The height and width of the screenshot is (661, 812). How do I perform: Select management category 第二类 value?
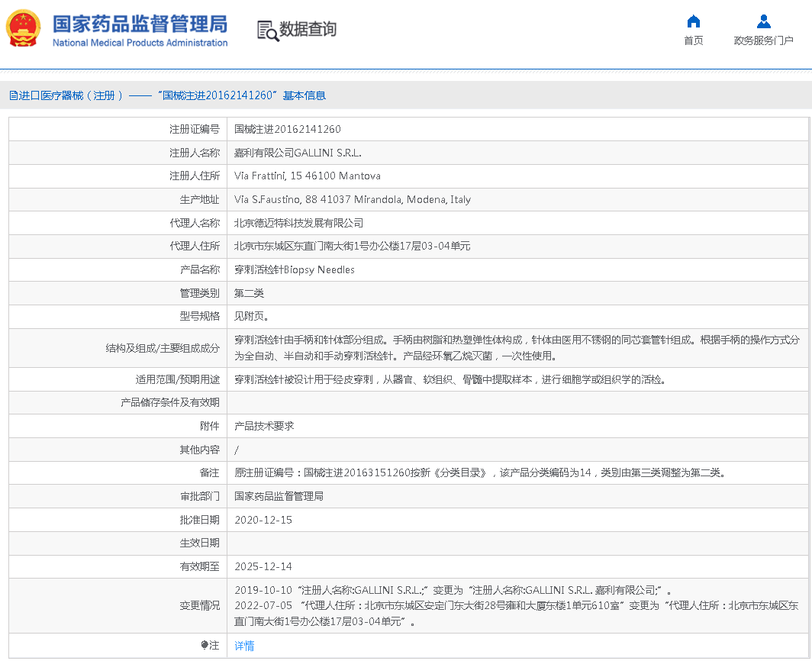pos(249,293)
